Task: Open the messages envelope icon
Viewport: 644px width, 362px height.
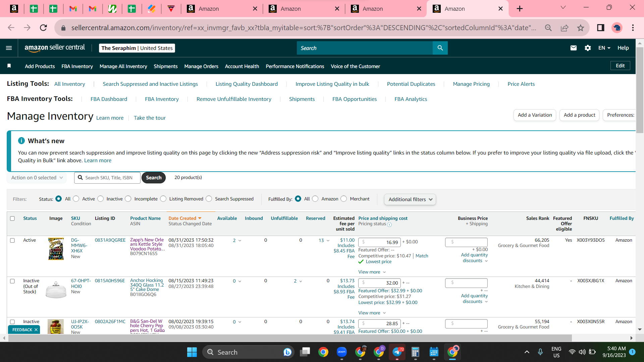Action: tap(574, 48)
